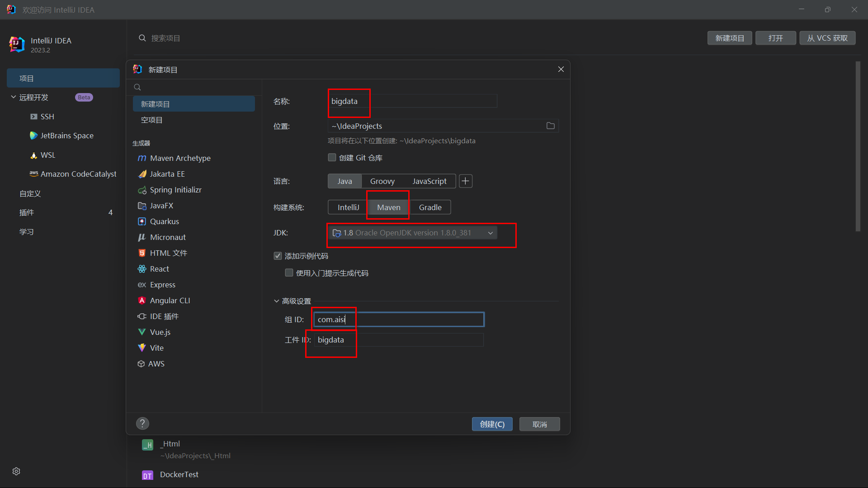Select the Spring Initializr generator
Viewport: 868px width, 488px height.
pyautogui.click(x=175, y=190)
